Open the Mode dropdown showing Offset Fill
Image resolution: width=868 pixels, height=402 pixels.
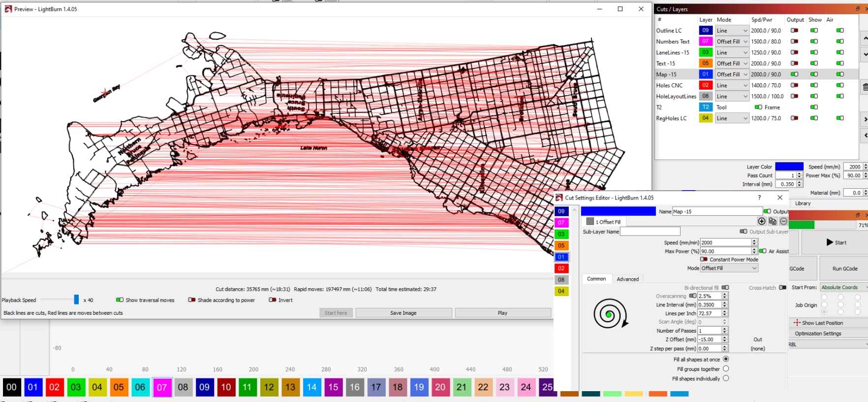pos(729,268)
